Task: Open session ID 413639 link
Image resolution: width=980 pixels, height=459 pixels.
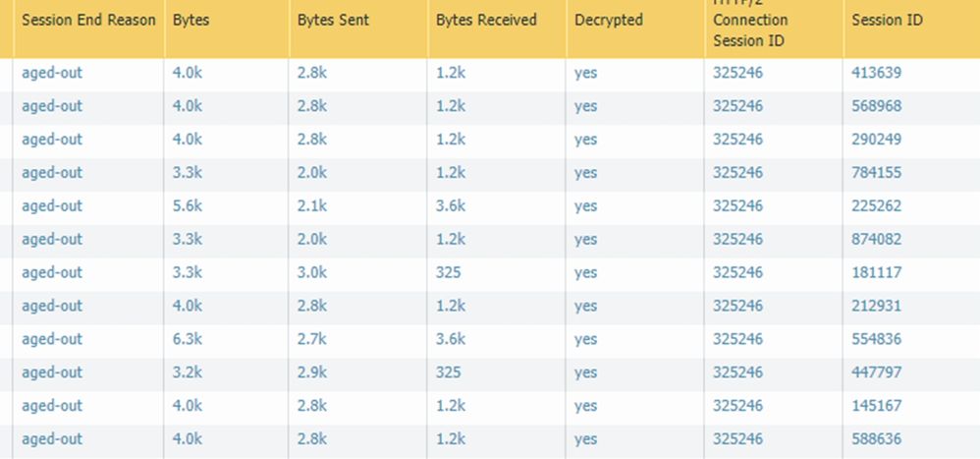Action: click(876, 73)
